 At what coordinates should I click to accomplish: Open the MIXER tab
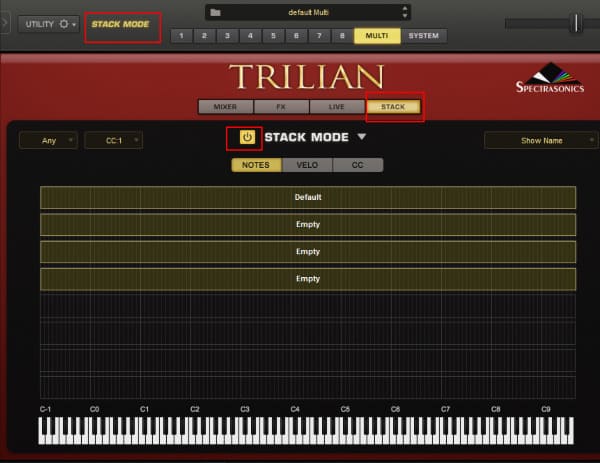pyautogui.click(x=225, y=107)
